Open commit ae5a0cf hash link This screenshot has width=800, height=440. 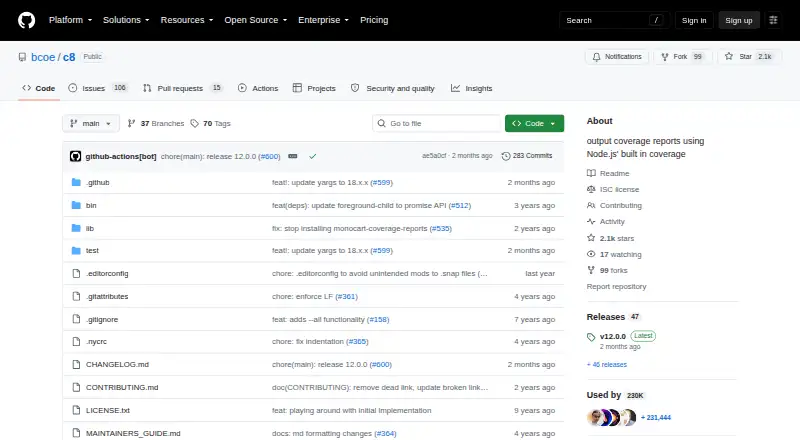tap(434, 156)
